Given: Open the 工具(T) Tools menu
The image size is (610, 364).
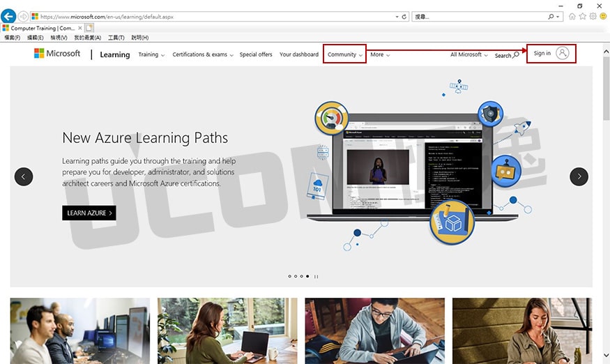Looking at the screenshot, I should (x=116, y=38).
